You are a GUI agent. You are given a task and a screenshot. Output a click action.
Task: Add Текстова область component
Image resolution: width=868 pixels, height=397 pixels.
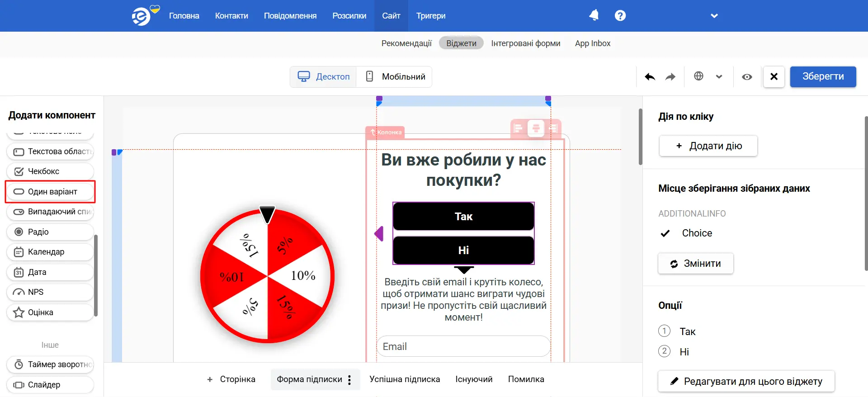pyautogui.click(x=50, y=151)
